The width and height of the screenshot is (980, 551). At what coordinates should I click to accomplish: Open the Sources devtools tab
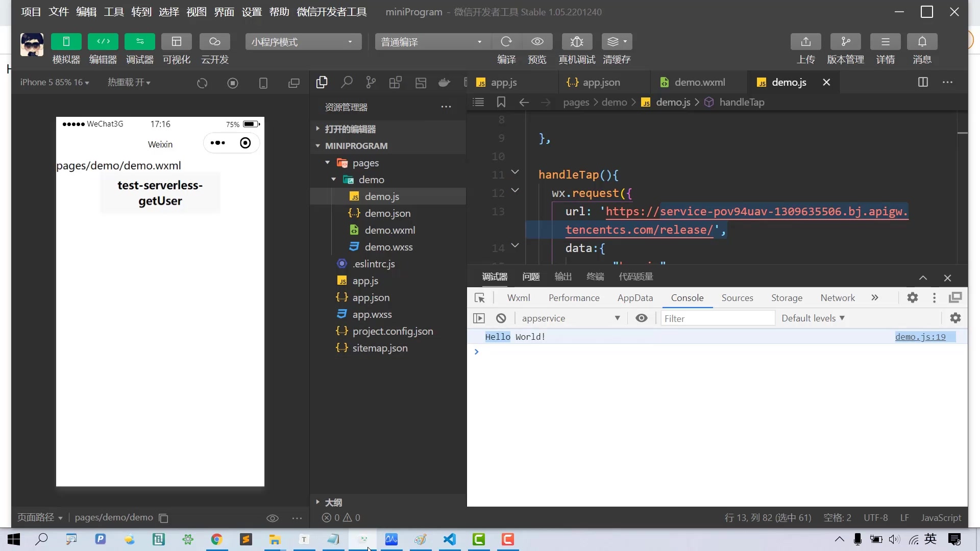pos(737,298)
